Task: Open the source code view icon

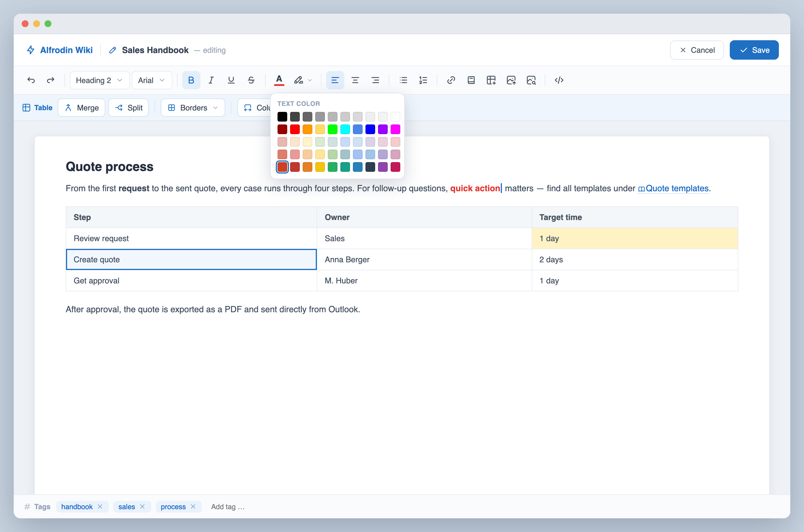Action: tap(559, 80)
